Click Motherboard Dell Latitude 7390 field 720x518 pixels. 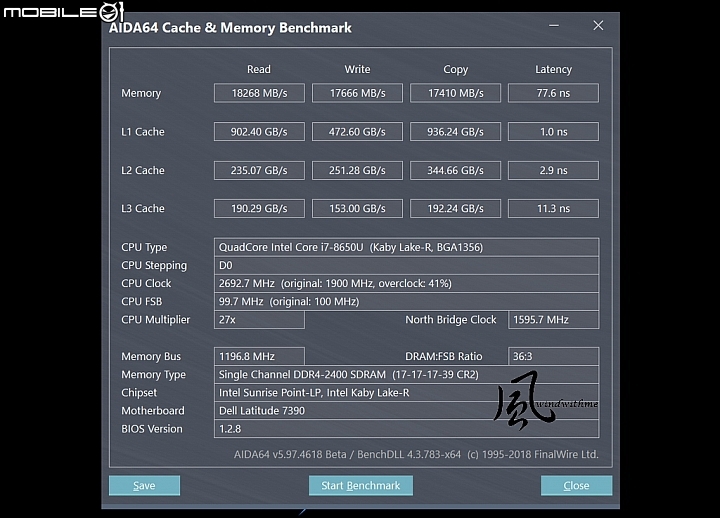pyautogui.click(x=406, y=411)
